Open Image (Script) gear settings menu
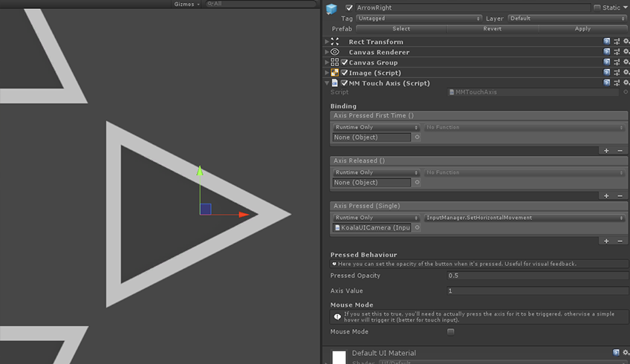Screen dimensions: 630x364 (626, 73)
